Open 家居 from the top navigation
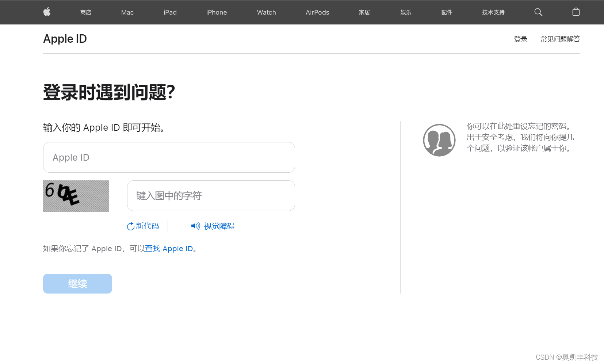The width and height of the screenshot is (604, 364). (364, 12)
